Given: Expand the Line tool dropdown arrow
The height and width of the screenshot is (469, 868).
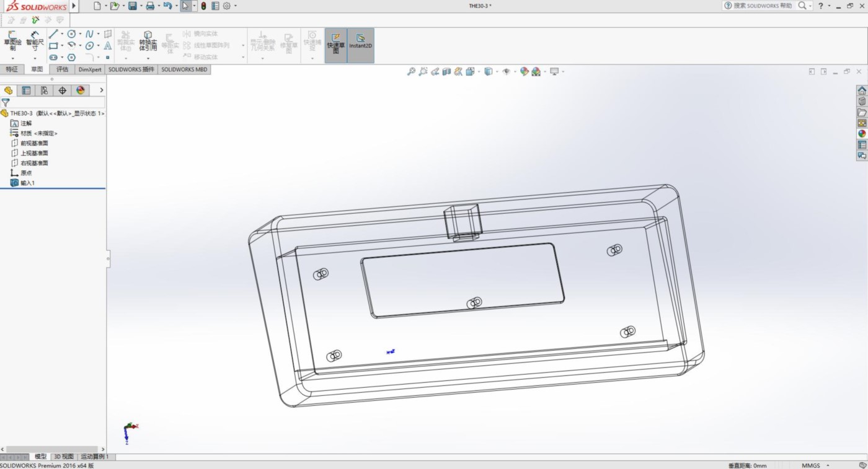Looking at the screenshot, I should tap(62, 34).
